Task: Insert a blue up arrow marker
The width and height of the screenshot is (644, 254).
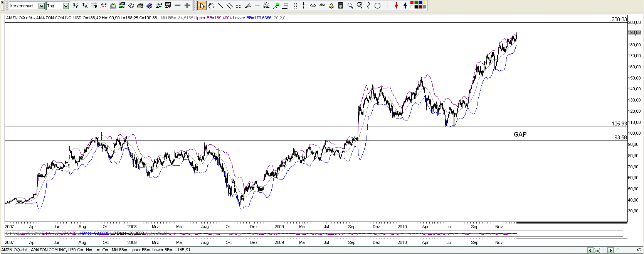Action: pyautogui.click(x=405, y=5)
